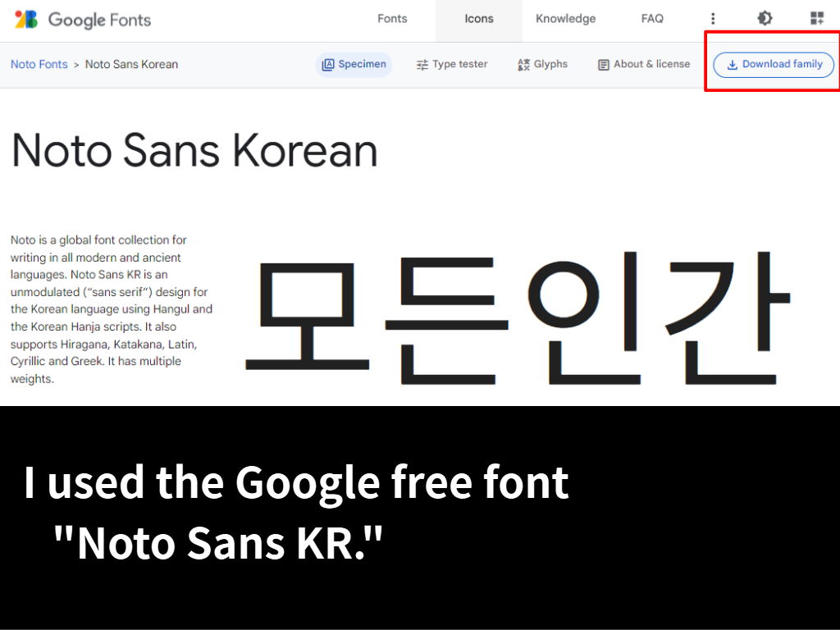
Task: Open the three-dot more options menu
Action: click(x=713, y=19)
